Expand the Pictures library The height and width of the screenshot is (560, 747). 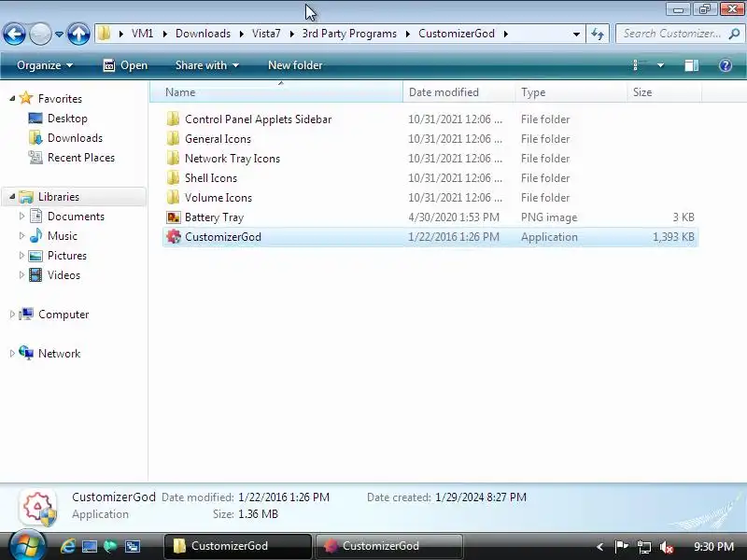tap(21, 255)
